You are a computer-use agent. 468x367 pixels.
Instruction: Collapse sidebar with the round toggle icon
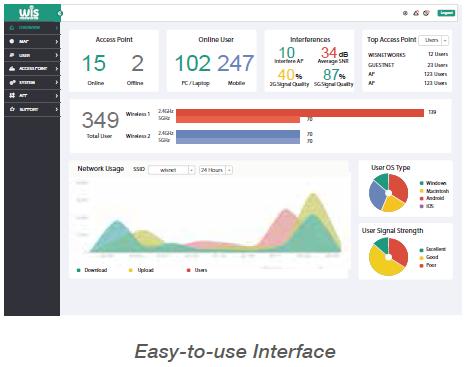pos(60,13)
